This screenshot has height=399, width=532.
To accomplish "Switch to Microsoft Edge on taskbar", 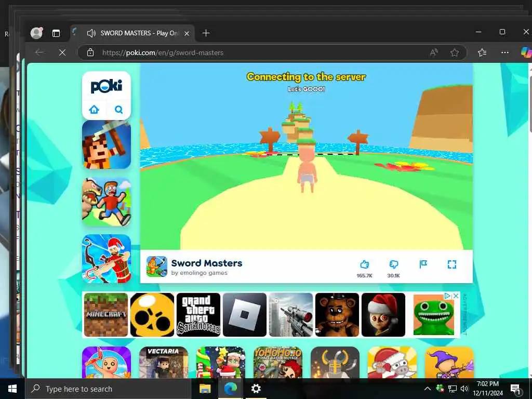I will [x=230, y=389].
